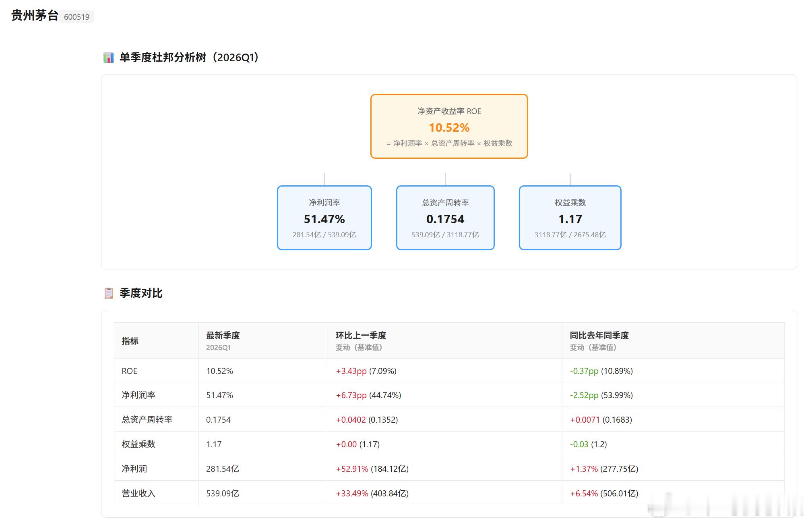Click the 同比去年同季度 column header
The height and width of the screenshot is (525, 812).
(x=599, y=335)
